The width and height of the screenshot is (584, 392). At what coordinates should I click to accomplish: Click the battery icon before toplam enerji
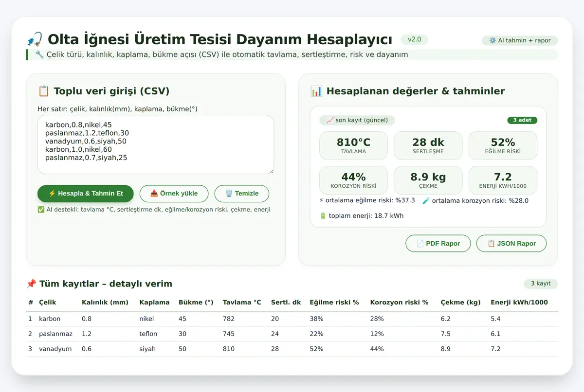(x=323, y=216)
